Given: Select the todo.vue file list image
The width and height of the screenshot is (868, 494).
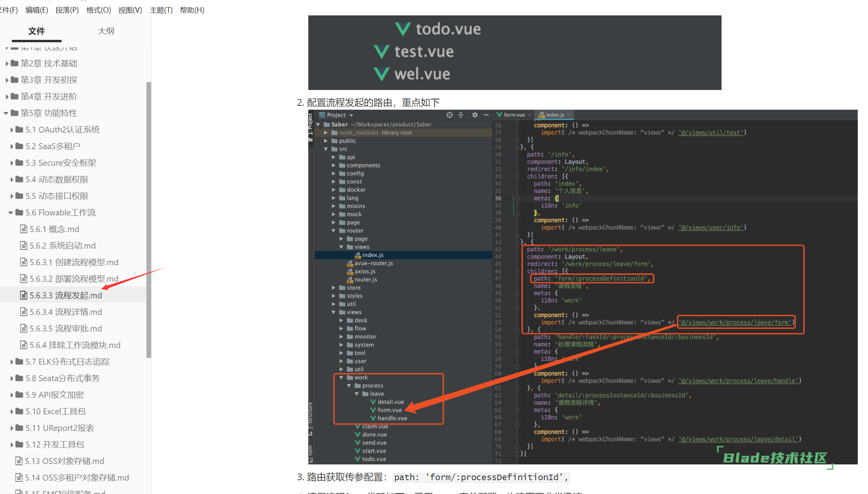Looking at the screenshot, I should pyautogui.click(x=515, y=52).
